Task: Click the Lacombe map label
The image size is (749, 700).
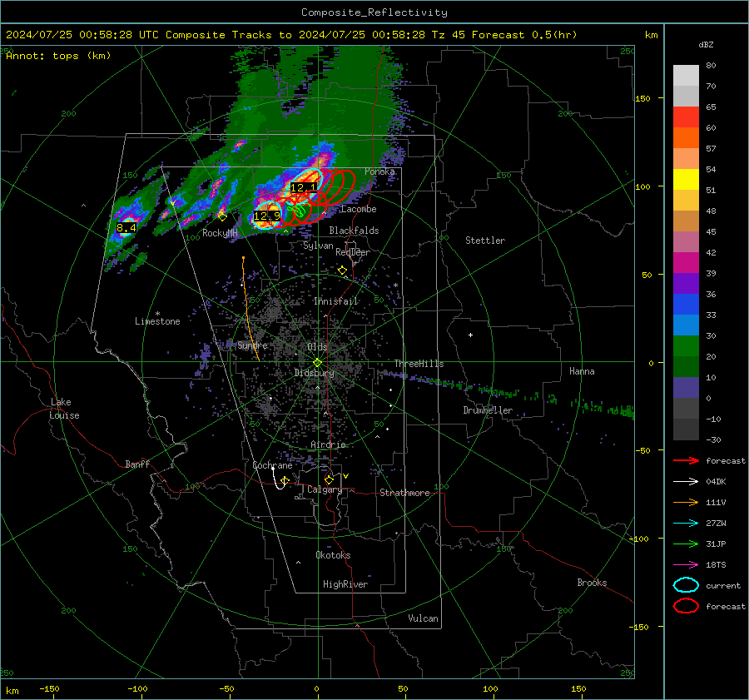Action: 359,209
